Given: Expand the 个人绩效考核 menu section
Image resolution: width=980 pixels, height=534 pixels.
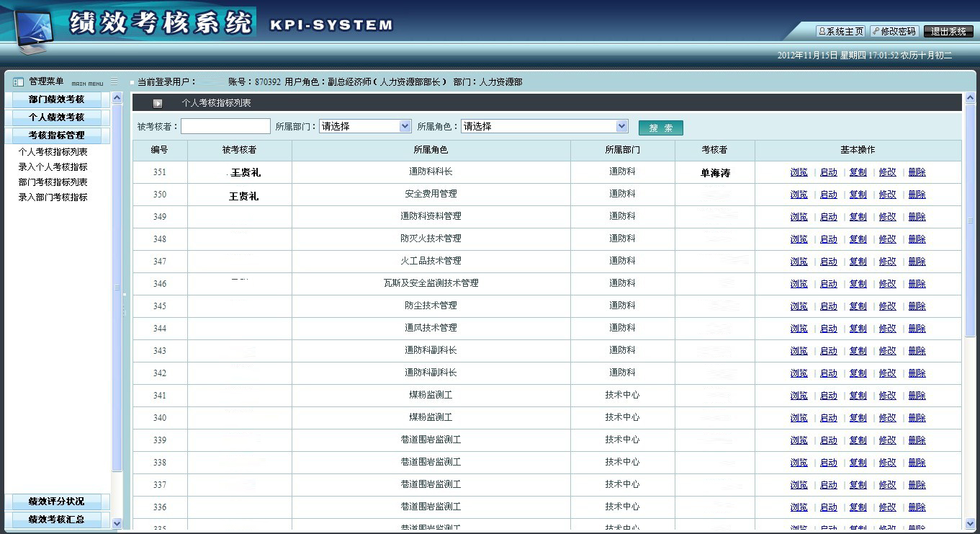Looking at the screenshot, I should point(57,117).
